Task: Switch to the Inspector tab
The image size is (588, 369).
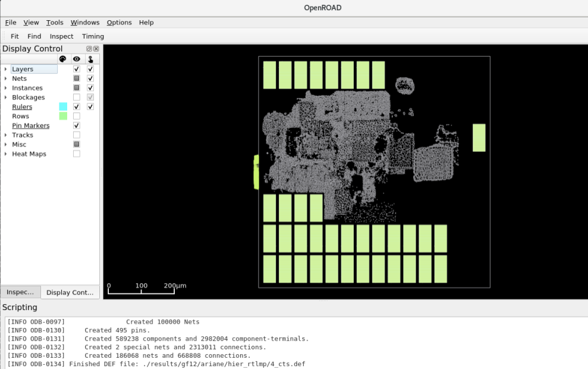Action: tap(21, 292)
